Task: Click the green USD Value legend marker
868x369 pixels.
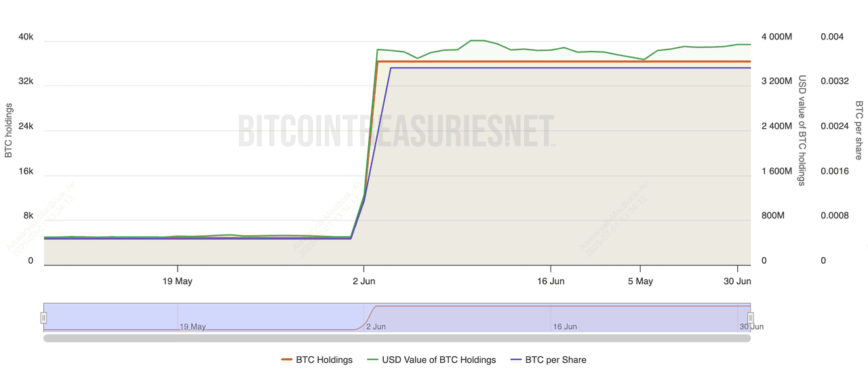Action: click(372, 360)
